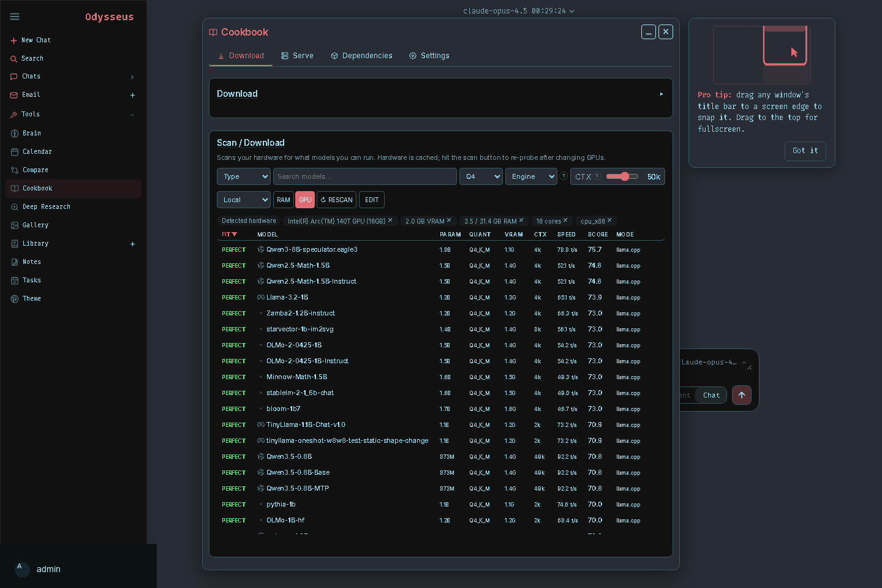Viewport: 882px width, 588px height.
Task: Open the Local source dropdown
Action: [244, 200]
